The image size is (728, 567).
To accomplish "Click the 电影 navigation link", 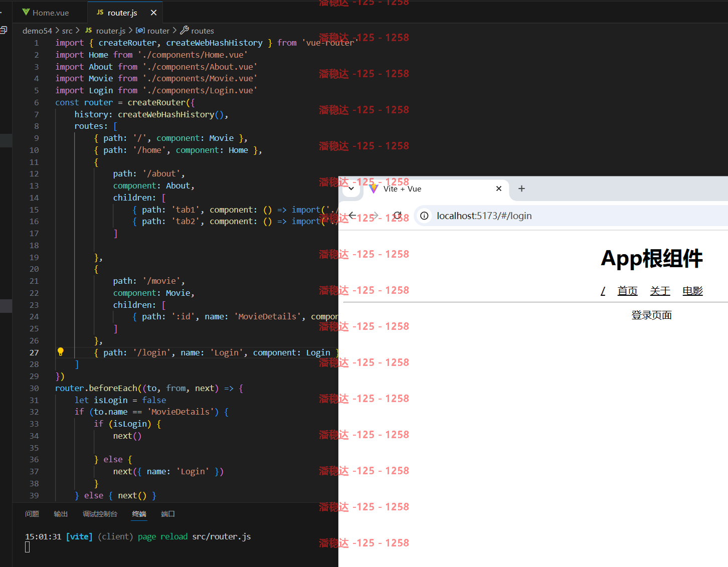I will tap(692, 291).
